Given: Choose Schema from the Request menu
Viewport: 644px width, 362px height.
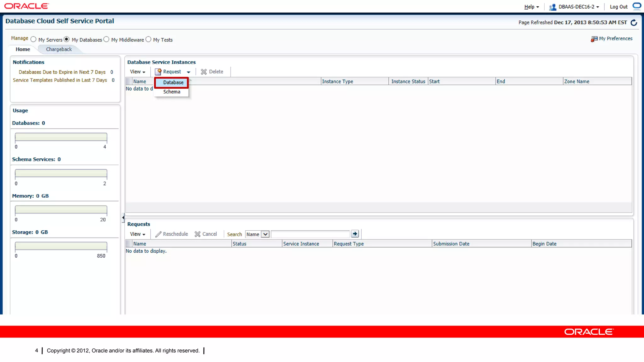Looking at the screenshot, I should pos(171,92).
